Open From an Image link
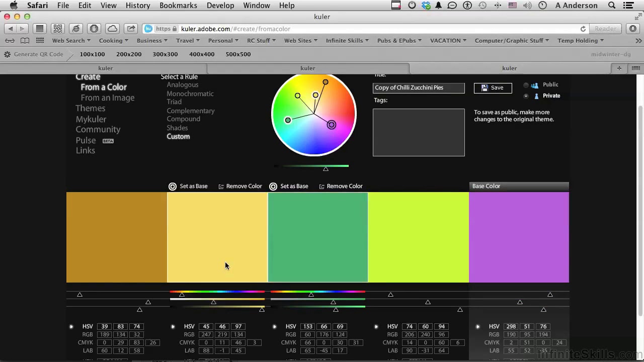Image resolution: width=644 pixels, height=362 pixels. tap(108, 98)
